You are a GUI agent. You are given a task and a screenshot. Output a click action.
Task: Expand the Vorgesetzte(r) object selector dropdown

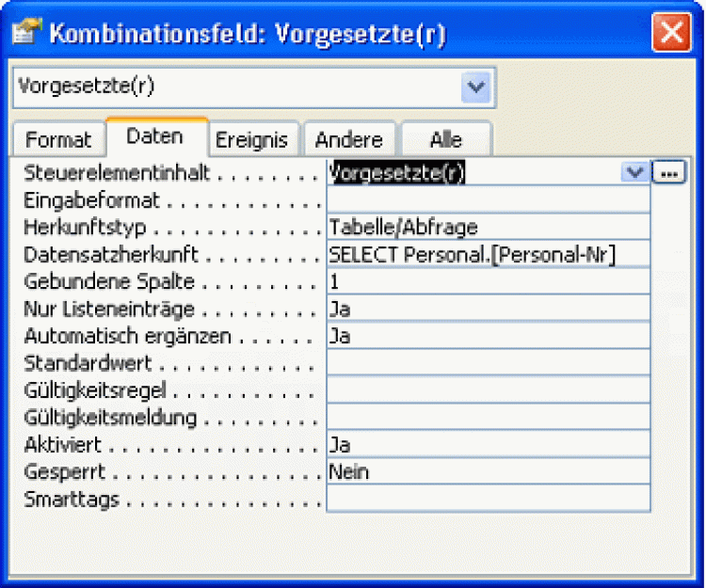tap(477, 87)
